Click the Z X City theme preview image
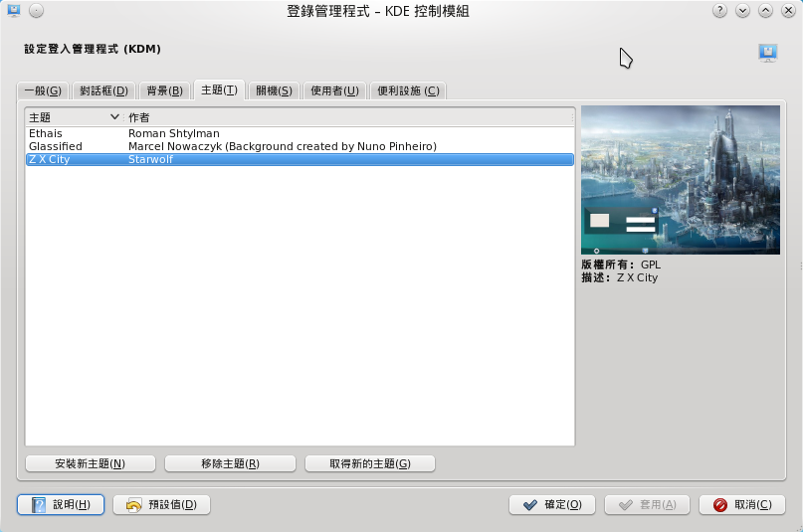 (680, 180)
